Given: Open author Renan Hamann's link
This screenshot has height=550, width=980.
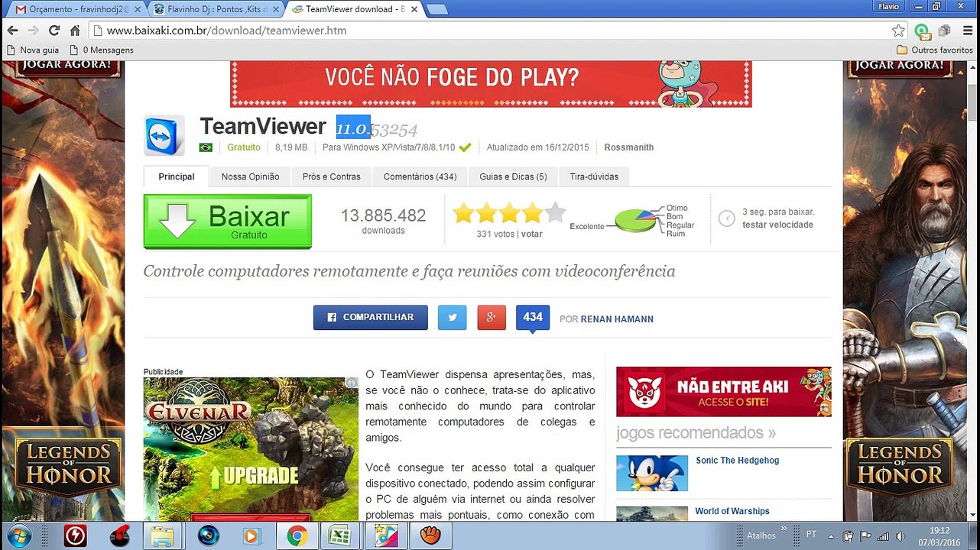Looking at the screenshot, I should click(x=617, y=319).
